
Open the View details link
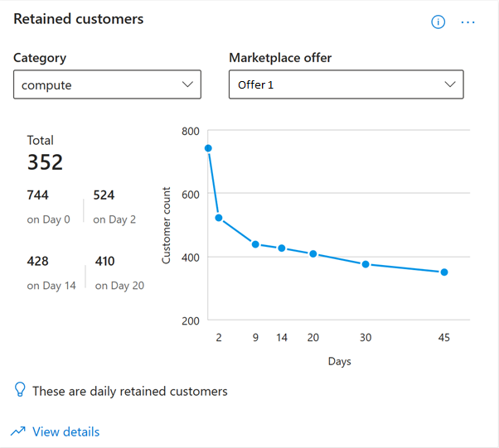pyautogui.click(x=65, y=431)
